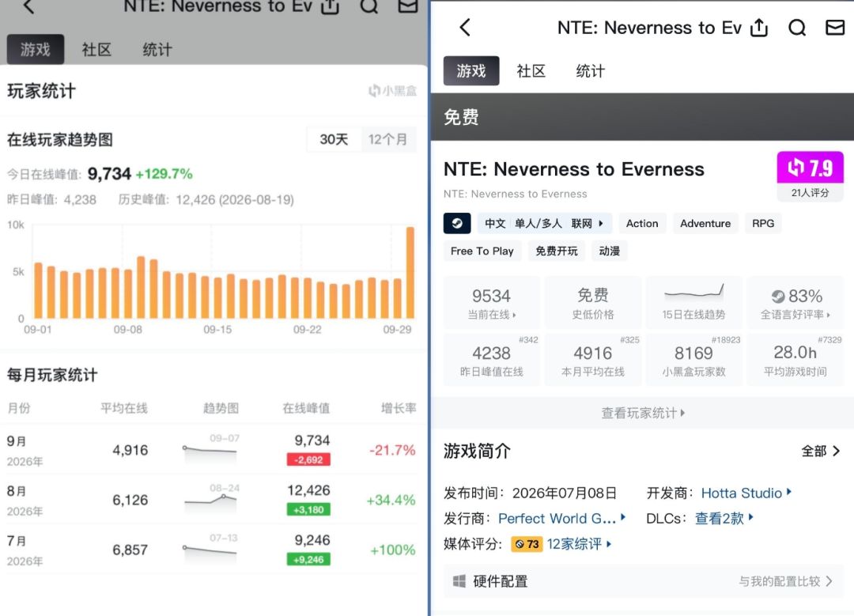Tap the tallest bar in online trend chart

tap(410, 272)
